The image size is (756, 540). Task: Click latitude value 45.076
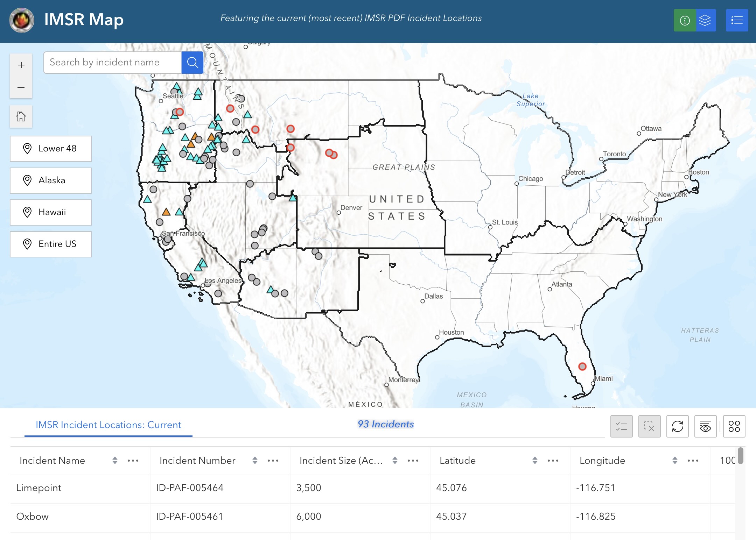(451, 488)
